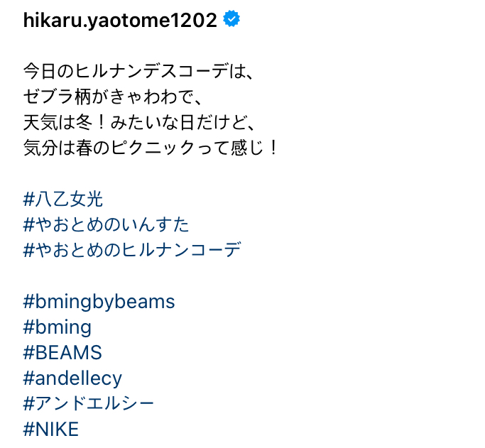
Task: Click the standalone #bming hashtag
Action: pyautogui.click(x=58, y=327)
